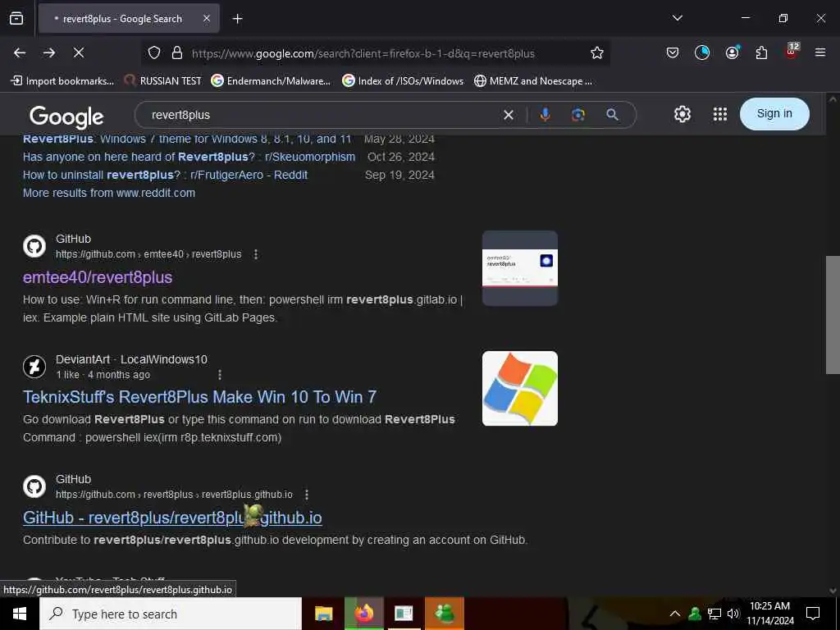Go to Google homepage via logo
The height and width of the screenshot is (630, 840).
(x=66, y=116)
